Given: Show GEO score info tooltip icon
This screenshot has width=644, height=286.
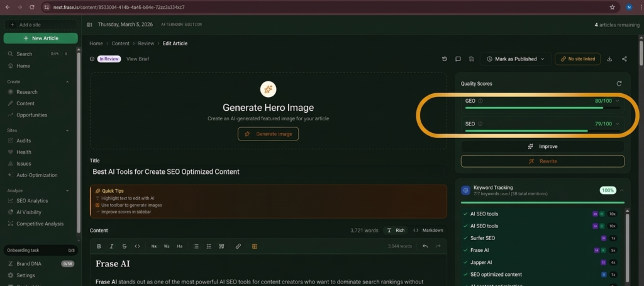Looking at the screenshot, I should (480, 101).
